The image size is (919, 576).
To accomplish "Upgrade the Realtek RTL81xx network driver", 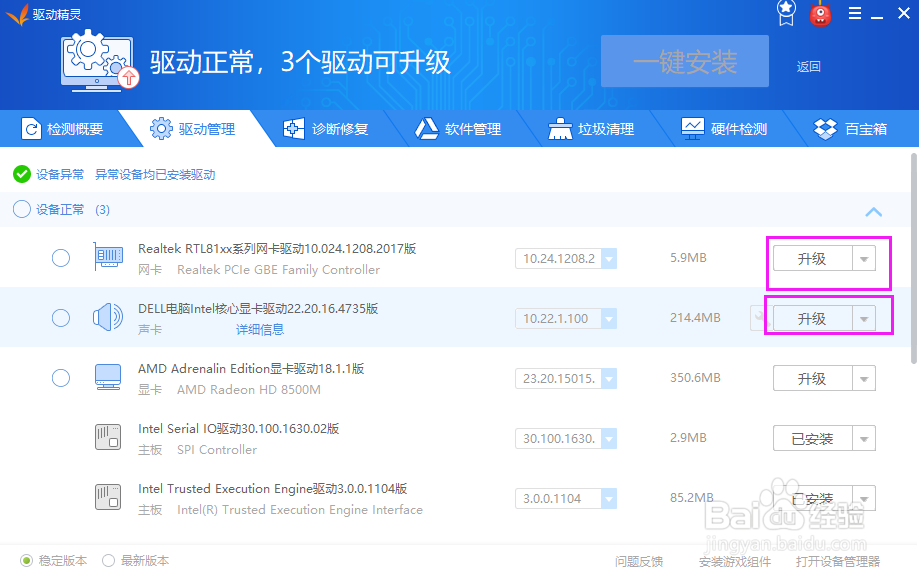I will tap(812, 258).
